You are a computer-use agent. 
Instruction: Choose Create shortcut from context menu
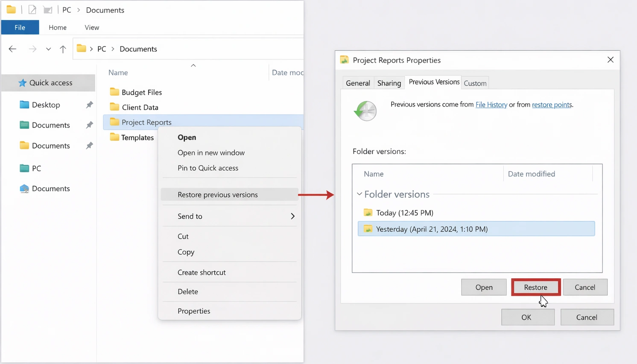[202, 272]
